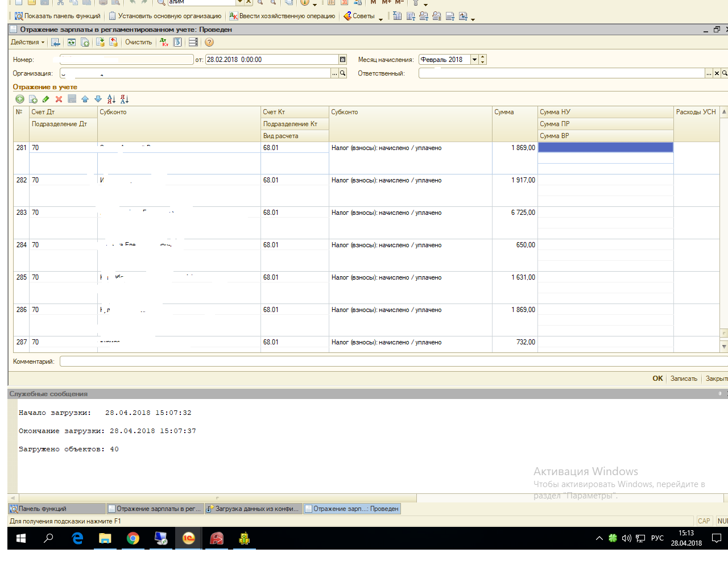Click the document structure report icon
Image resolution: width=728 pixels, height=582 pixels.
177,42
